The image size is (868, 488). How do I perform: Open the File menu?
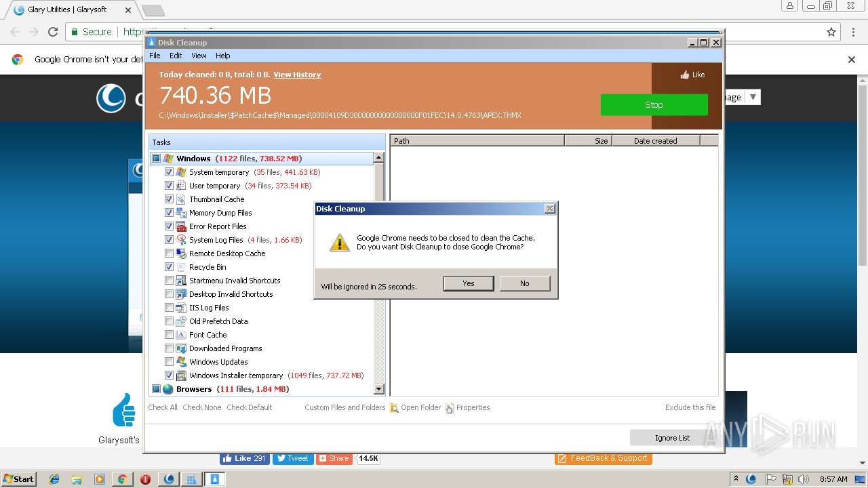pos(155,56)
